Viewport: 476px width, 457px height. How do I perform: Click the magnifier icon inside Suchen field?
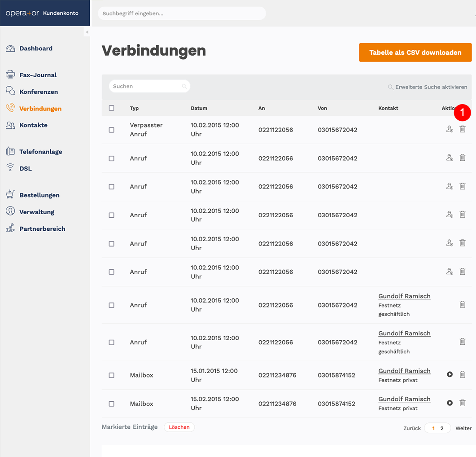184,86
